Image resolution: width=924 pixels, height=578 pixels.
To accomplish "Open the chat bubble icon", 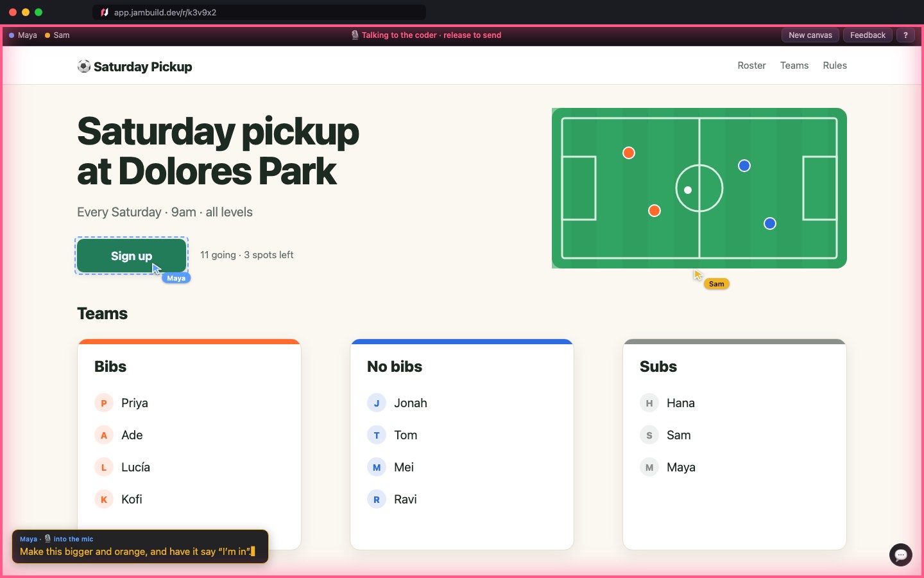I will tap(900, 555).
